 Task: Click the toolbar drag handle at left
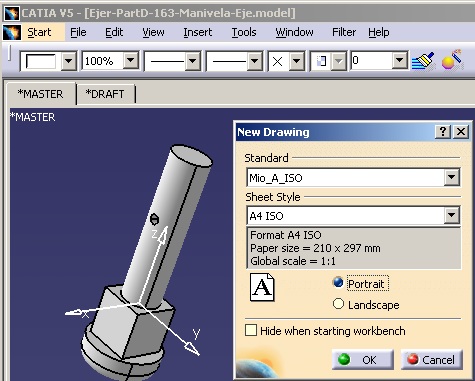pyautogui.click(x=9, y=53)
